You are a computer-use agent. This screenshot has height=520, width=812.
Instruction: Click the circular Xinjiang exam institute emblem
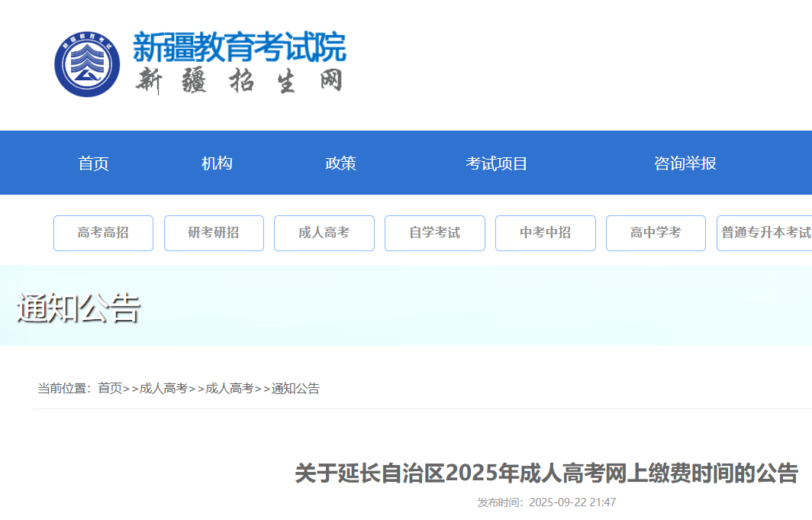coord(87,64)
